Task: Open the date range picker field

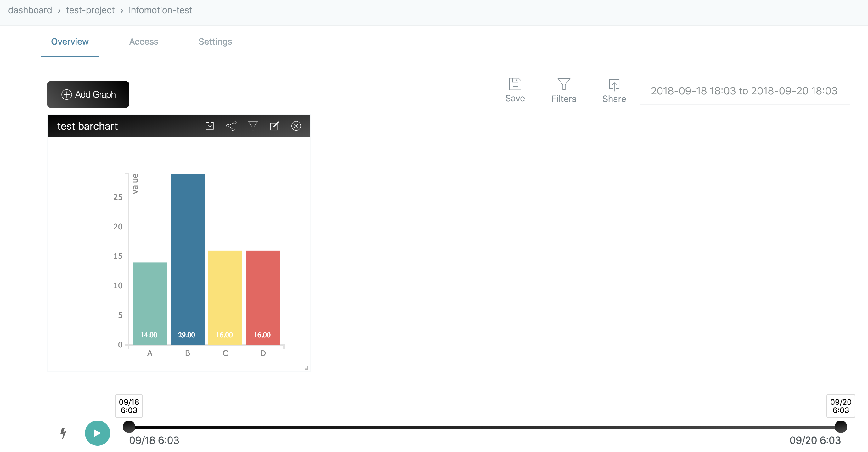Action: pos(744,91)
